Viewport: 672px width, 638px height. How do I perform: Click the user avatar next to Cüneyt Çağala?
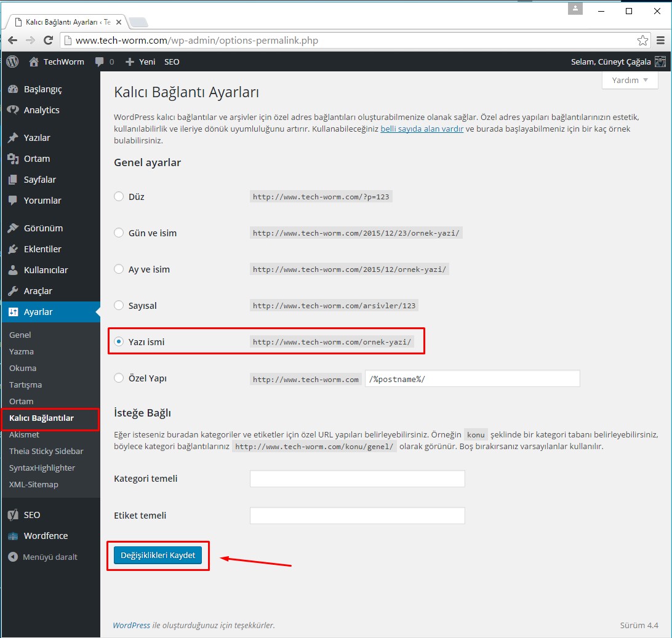[660, 62]
